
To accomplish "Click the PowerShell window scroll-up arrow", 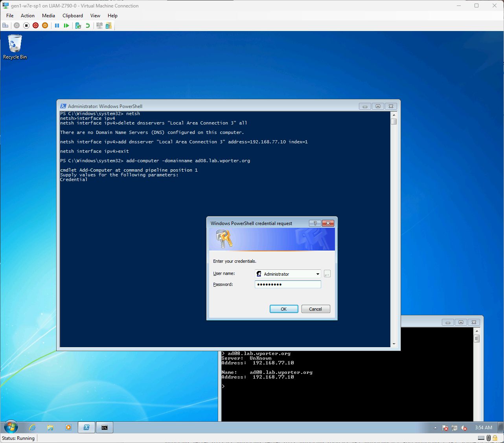I will [394, 115].
